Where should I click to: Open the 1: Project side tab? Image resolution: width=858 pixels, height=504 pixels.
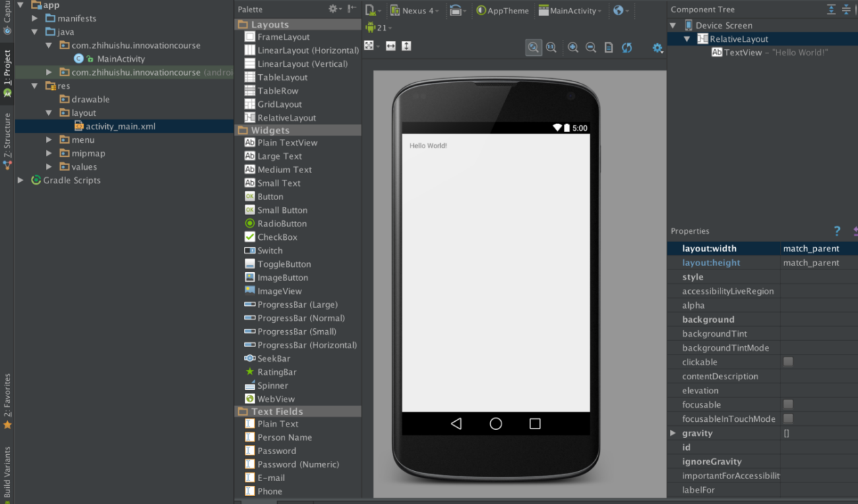[7, 73]
